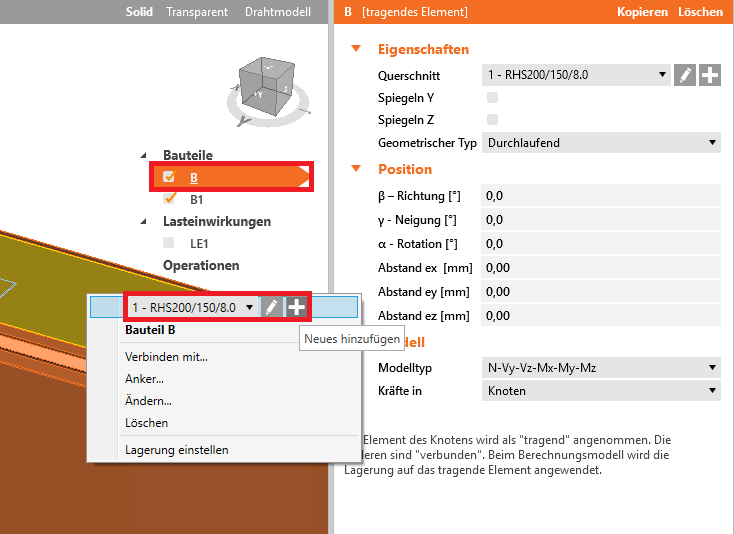Viewport: 734px width, 534px height.
Task: Select the Operationen tree item
Action: (x=201, y=265)
